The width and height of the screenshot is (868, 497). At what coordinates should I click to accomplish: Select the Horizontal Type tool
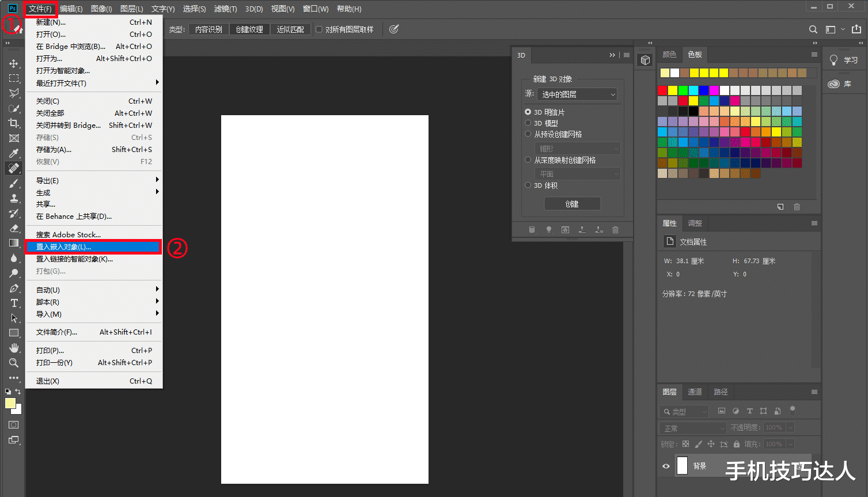(14, 303)
